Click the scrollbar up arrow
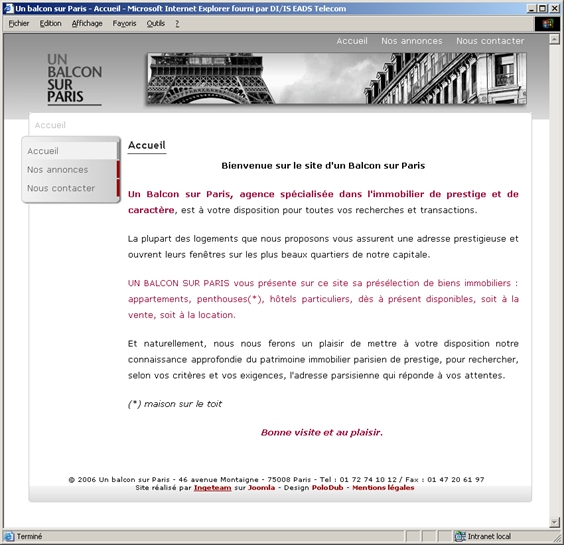Image resolution: width=565 pixels, height=546 pixels. pyautogui.click(x=554, y=39)
